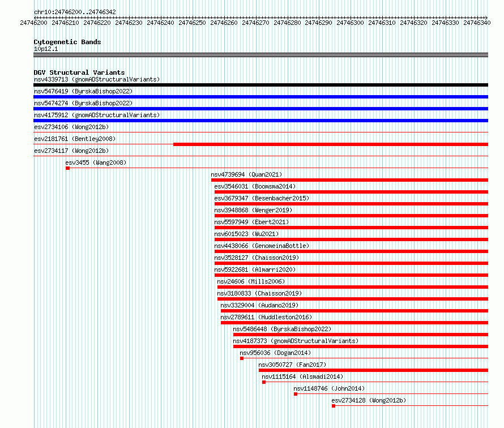The width and height of the screenshot is (504, 428).
Task: Open variant nsv4438066 (GenomeinaBottle)
Action: (x=262, y=246)
